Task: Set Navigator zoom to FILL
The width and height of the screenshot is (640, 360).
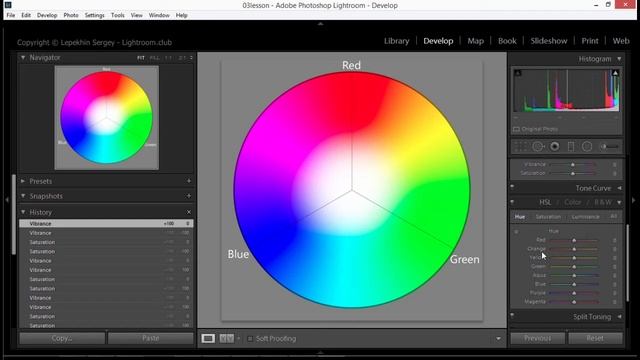Action: pyautogui.click(x=154, y=58)
